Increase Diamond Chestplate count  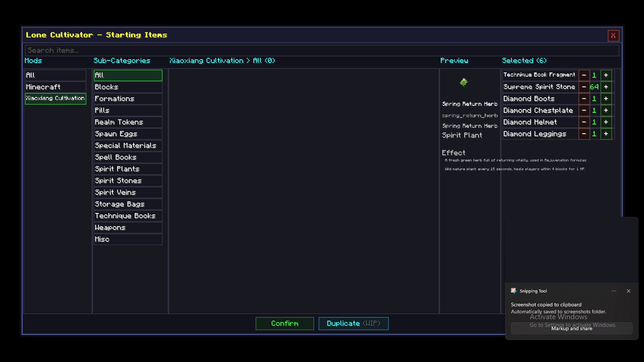pyautogui.click(x=606, y=111)
